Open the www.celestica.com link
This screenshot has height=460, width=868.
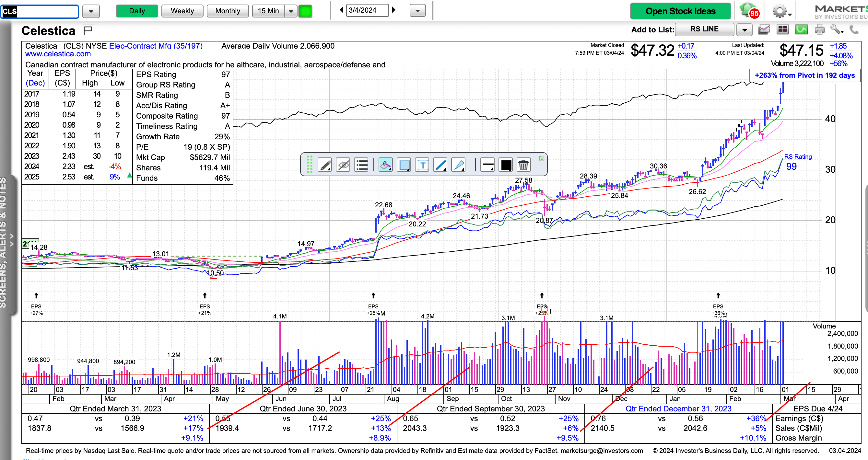(58, 54)
